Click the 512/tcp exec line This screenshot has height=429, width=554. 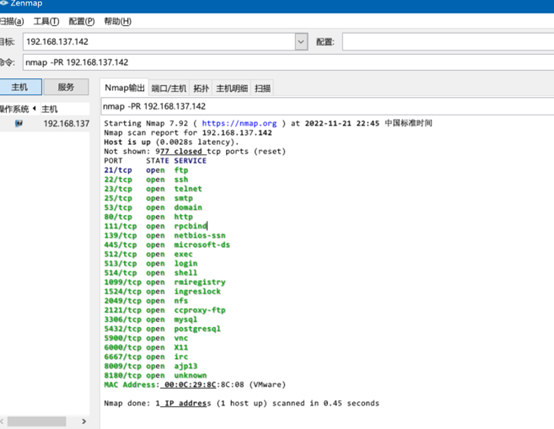coord(148,254)
